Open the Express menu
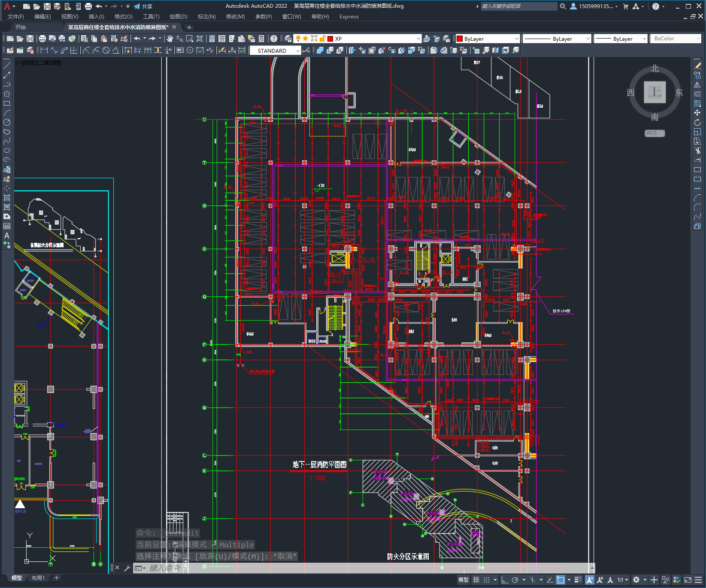Image resolution: width=706 pixels, height=588 pixels. 349,17
